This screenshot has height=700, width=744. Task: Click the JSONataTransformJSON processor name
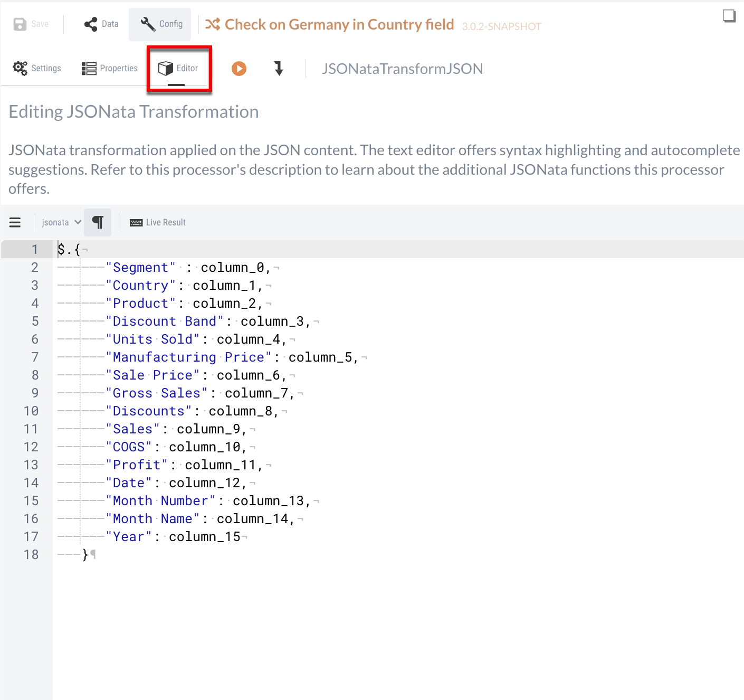(402, 69)
